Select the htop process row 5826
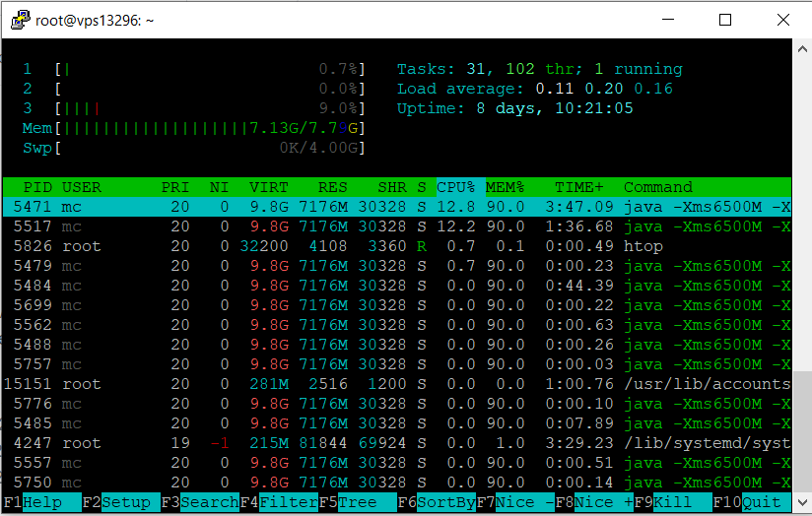Image resolution: width=812 pixels, height=516 pixels. [394, 246]
